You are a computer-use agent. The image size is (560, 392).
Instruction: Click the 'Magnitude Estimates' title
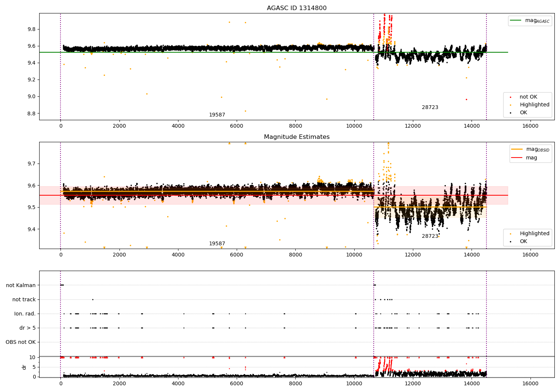tap(297, 137)
